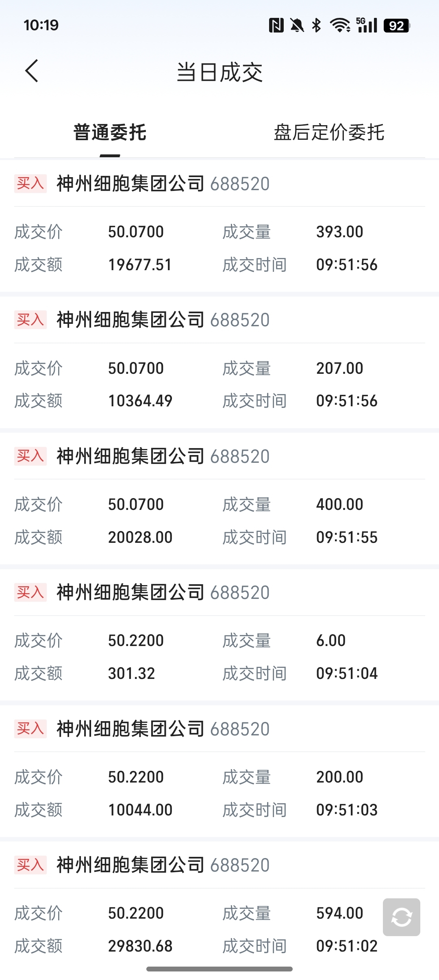Tap the bottom home gesture bar
Image resolution: width=439 pixels, height=980 pixels.
[219, 969]
